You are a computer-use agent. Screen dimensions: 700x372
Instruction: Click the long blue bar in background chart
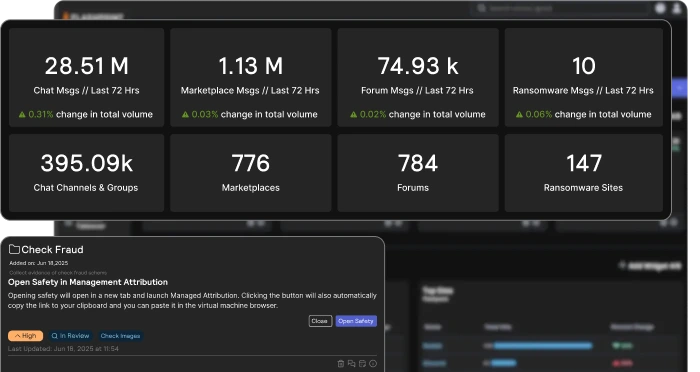point(543,346)
